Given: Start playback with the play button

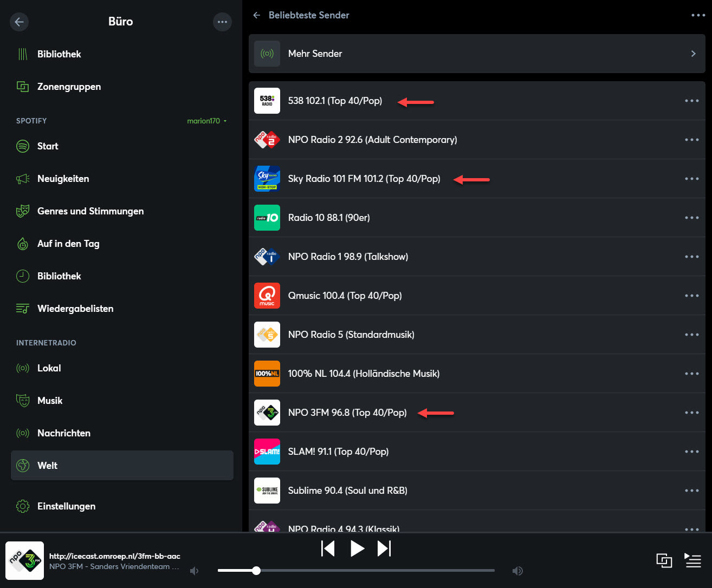Looking at the screenshot, I should coord(357,548).
